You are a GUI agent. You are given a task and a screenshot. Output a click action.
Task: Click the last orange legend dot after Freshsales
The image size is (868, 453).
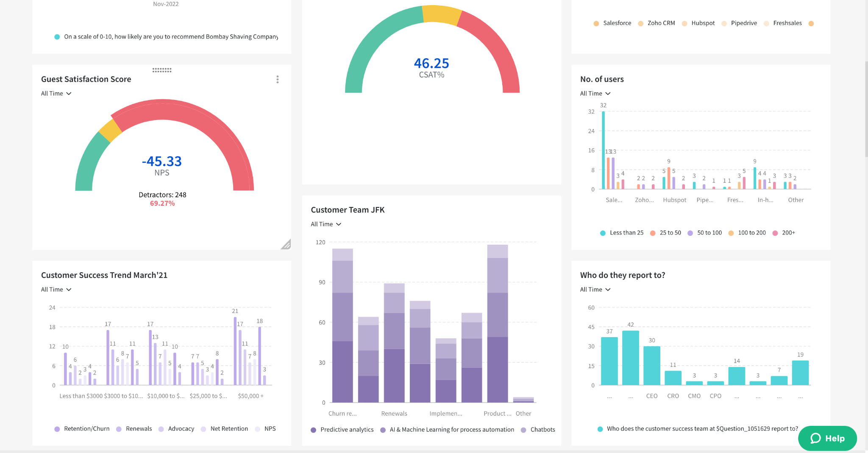811,23
